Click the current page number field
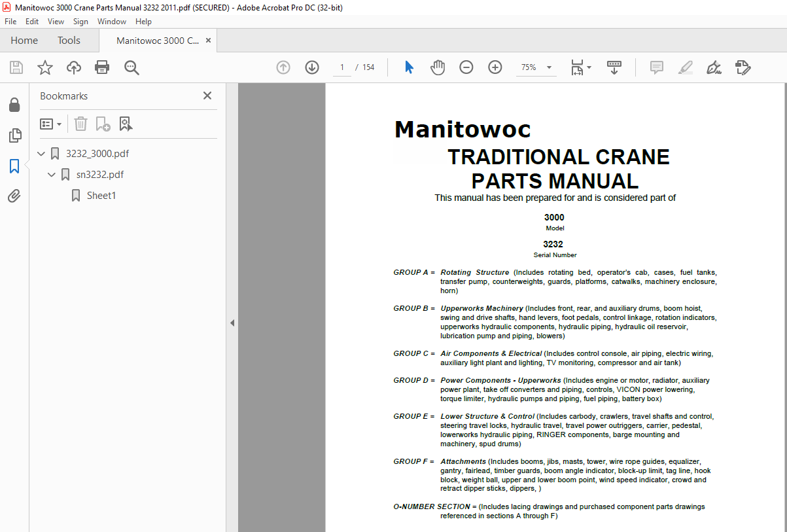 coord(341,67)
